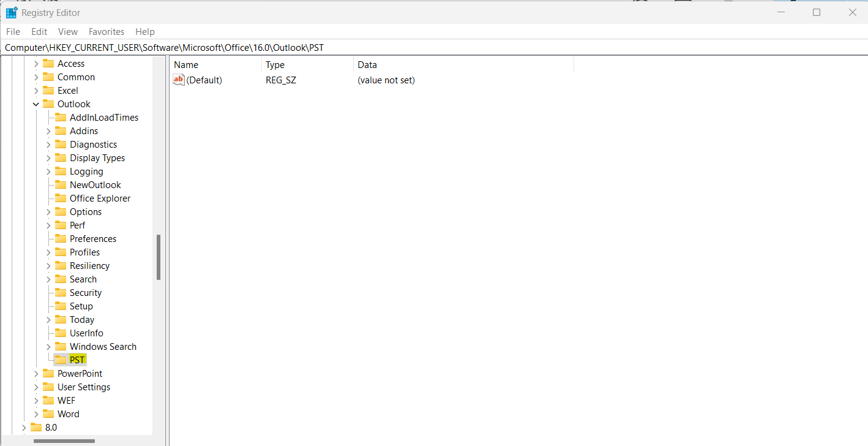Collapse the Outlook key chevron

(36, 104)
